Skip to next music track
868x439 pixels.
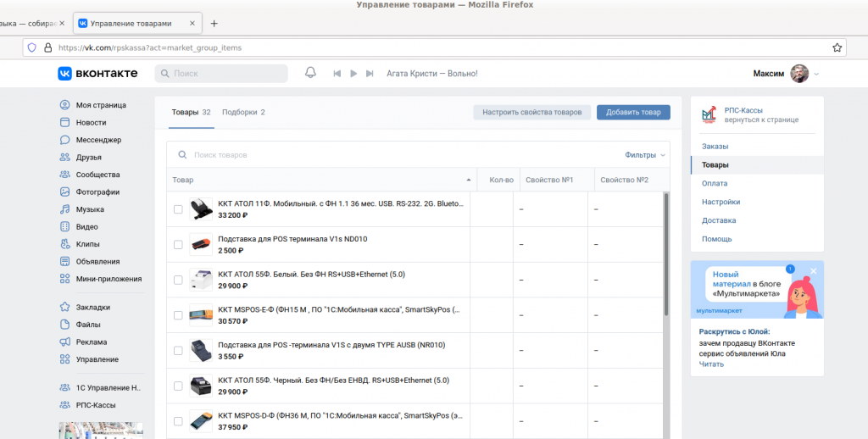click(370, 74)
